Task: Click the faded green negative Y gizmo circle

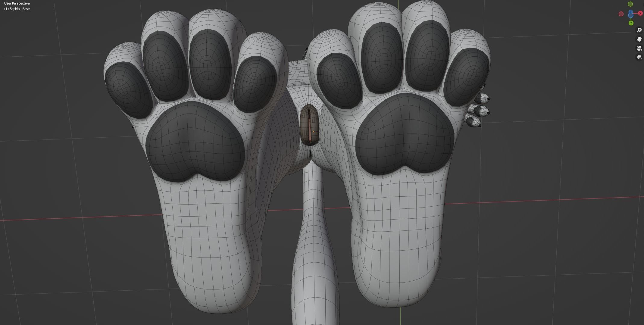Action: click(630, 4)
